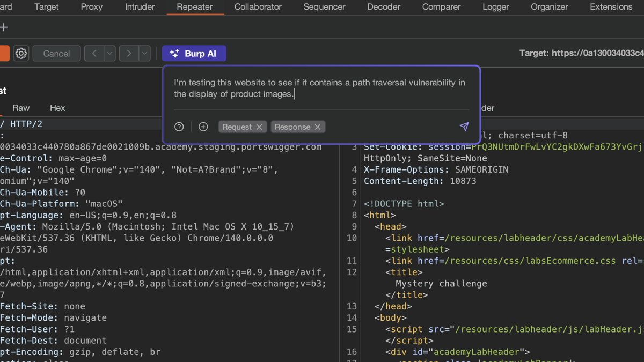Click the Burp AI button

point(194,54)
